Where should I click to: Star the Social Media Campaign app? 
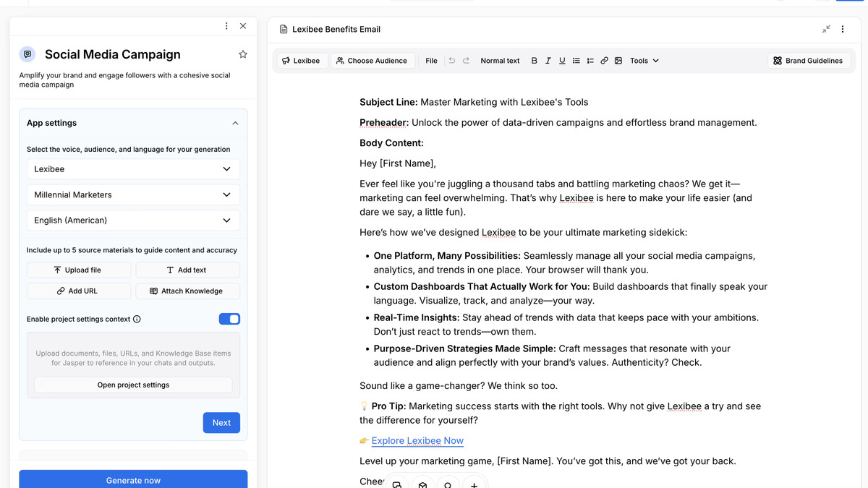[x=243, y=53]
